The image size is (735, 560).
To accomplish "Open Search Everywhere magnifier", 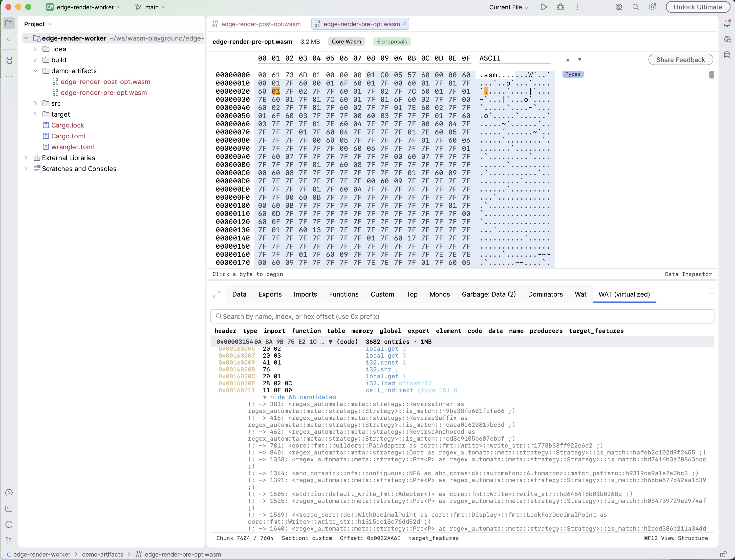I will pyautogui.click(x=636, y=7).
